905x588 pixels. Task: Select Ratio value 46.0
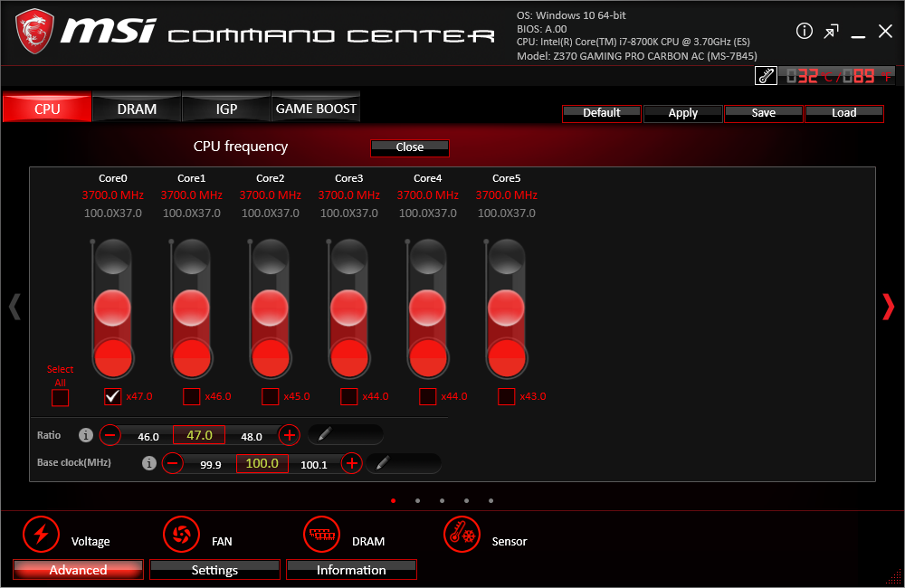tap(148, 437)
